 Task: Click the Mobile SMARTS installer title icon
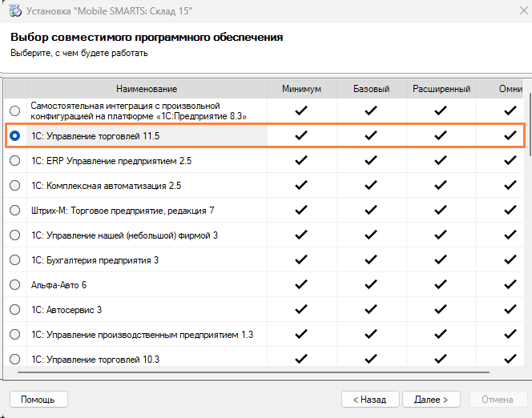click(x=14, y=12)
